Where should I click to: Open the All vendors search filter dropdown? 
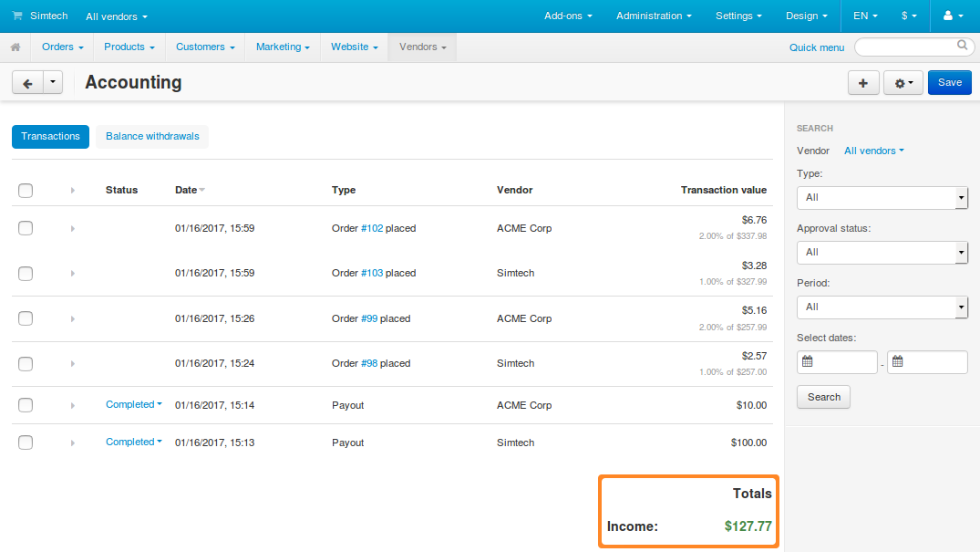(x=873, y=151)
